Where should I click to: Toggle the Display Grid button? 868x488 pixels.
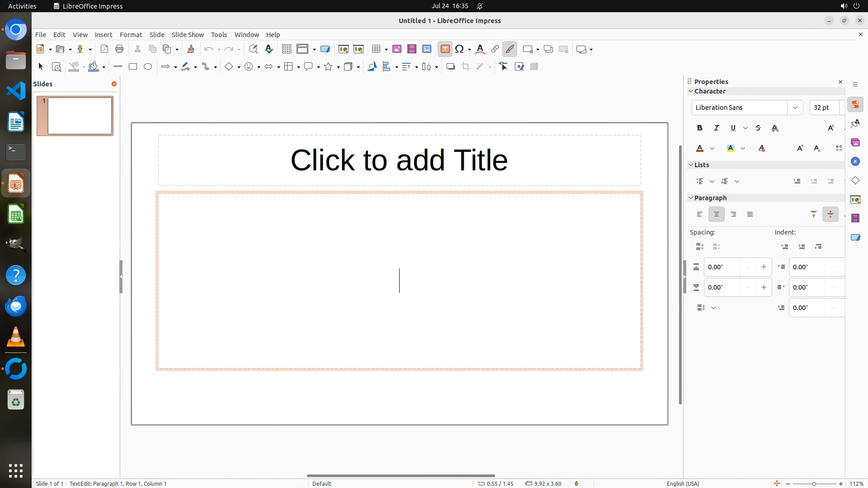[x=287, y=49]
